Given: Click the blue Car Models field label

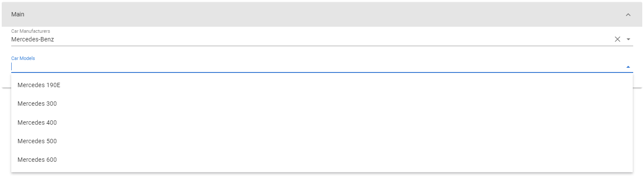Looking at the screenshot, I should (23, 58).
